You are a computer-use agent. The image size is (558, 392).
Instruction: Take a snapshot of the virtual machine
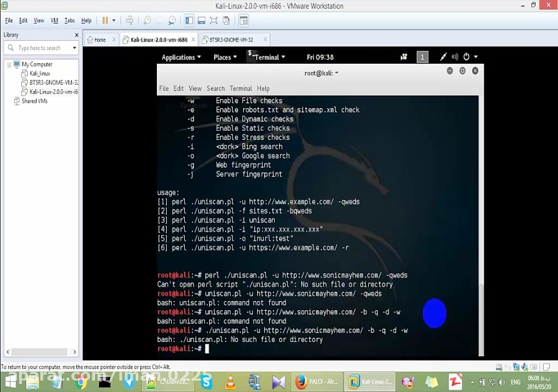click(x=147, y=20)
